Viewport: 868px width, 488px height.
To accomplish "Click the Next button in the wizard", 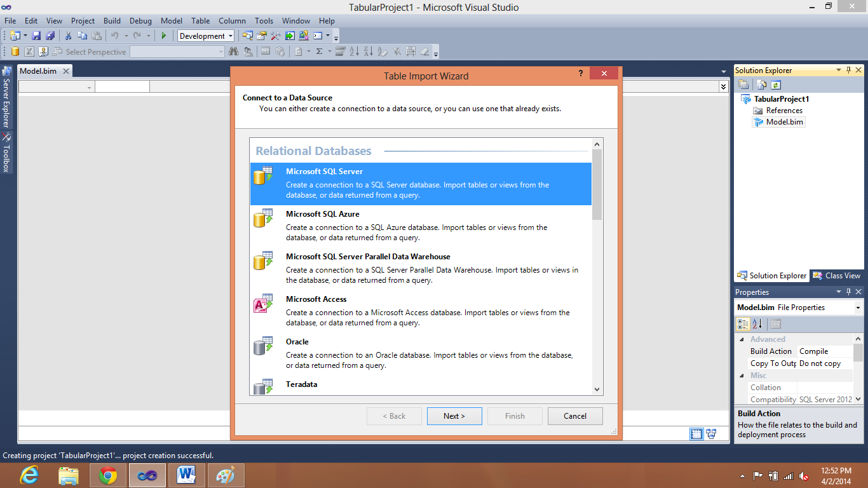I will click(x=454, y=416).
